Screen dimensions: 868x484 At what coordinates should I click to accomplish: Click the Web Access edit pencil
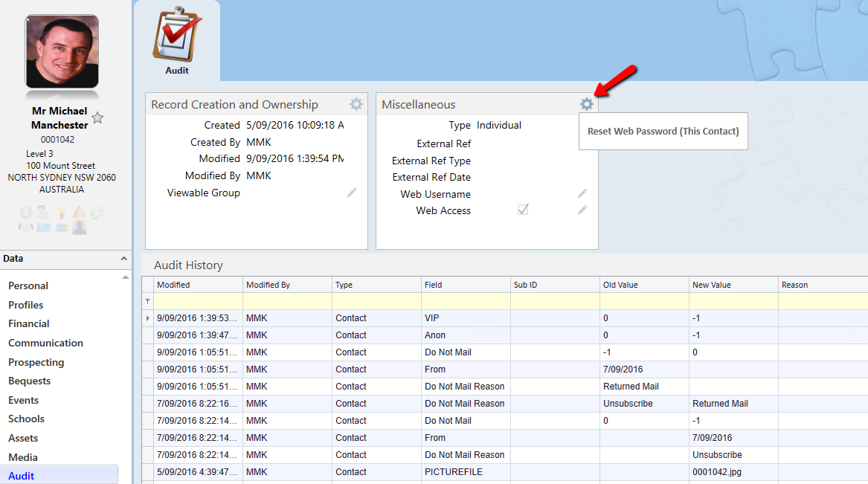click(582, 210)
